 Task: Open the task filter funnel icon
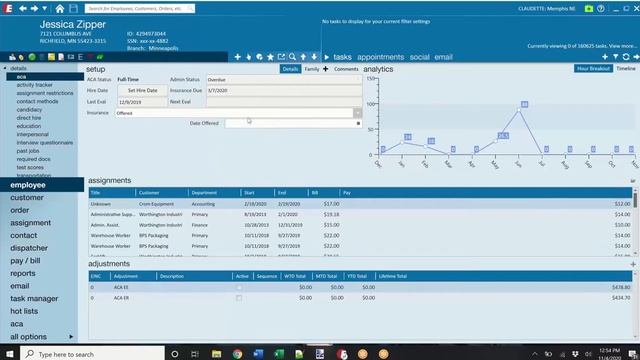616,57
